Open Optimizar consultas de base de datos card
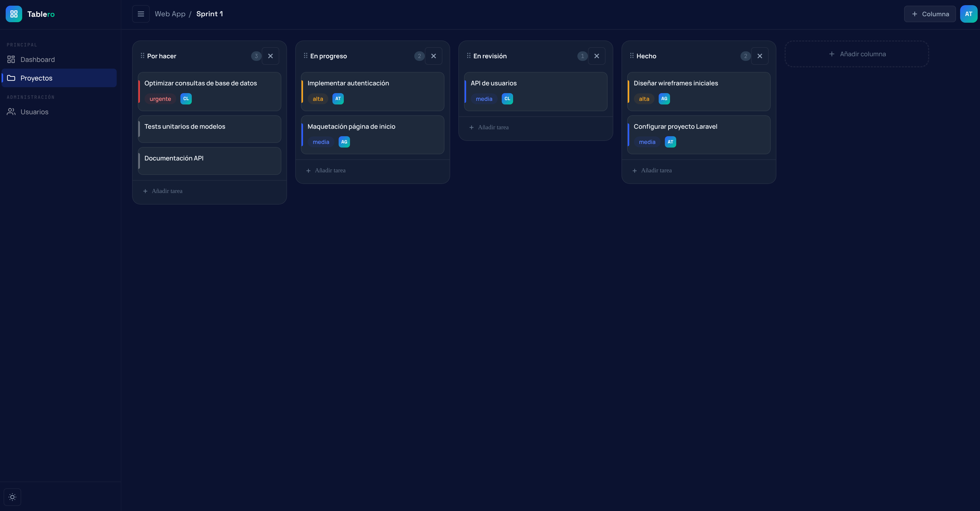This screenshot has width=980, height=511. (209, 92)
